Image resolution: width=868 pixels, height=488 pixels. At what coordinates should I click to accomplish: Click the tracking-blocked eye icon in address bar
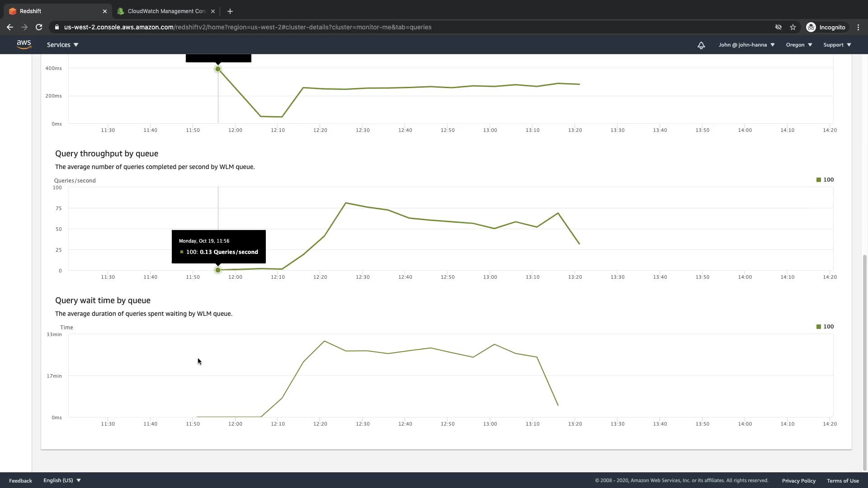point(778,27)
